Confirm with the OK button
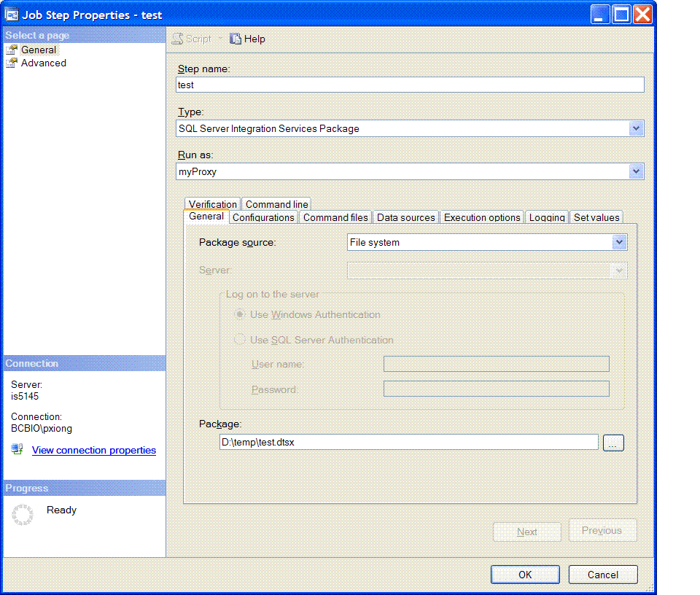This screenshot has height=595, width=700. tap(525, 575)
